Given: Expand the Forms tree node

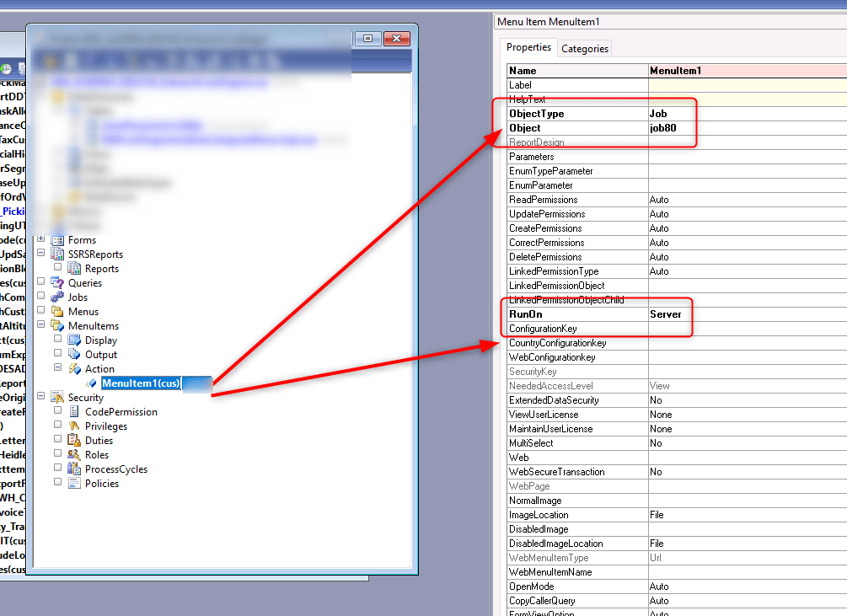Looking at the screenshot, I should coord(41,240).
